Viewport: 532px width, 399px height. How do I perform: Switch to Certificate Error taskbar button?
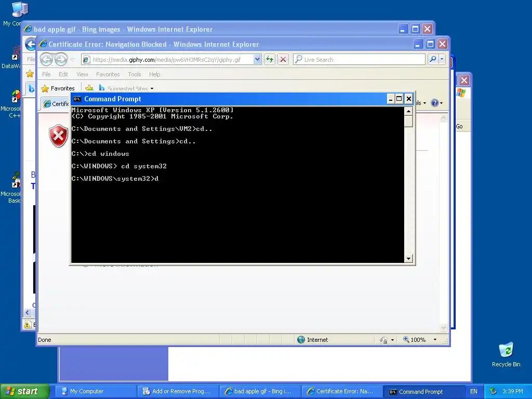[x=342, y=391]
